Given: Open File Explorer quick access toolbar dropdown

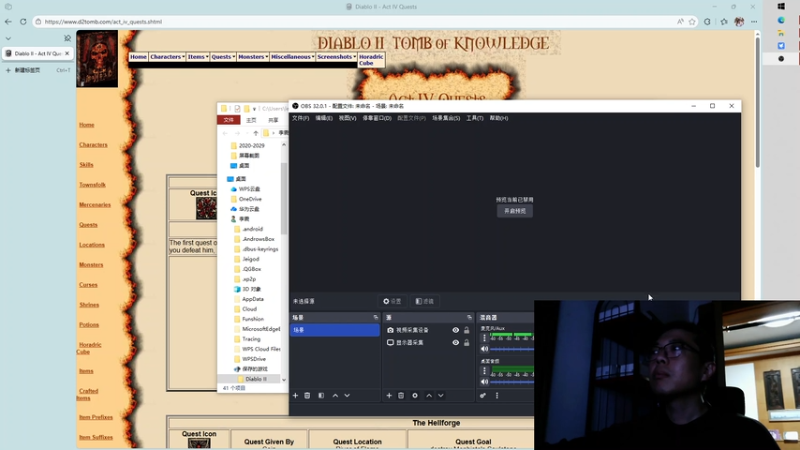Looking at the screenshot, I should [x=254, y=109].
